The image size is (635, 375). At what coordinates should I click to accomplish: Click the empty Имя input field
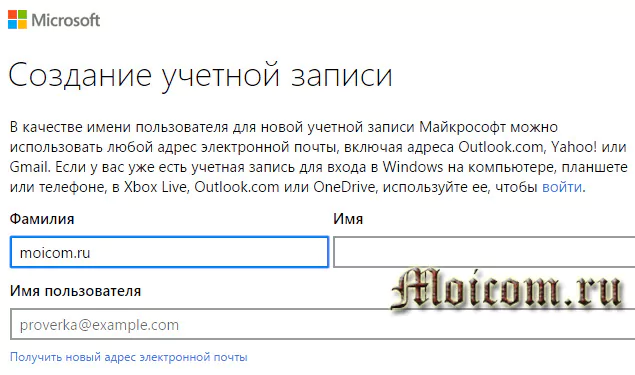[x=484, y=252]
